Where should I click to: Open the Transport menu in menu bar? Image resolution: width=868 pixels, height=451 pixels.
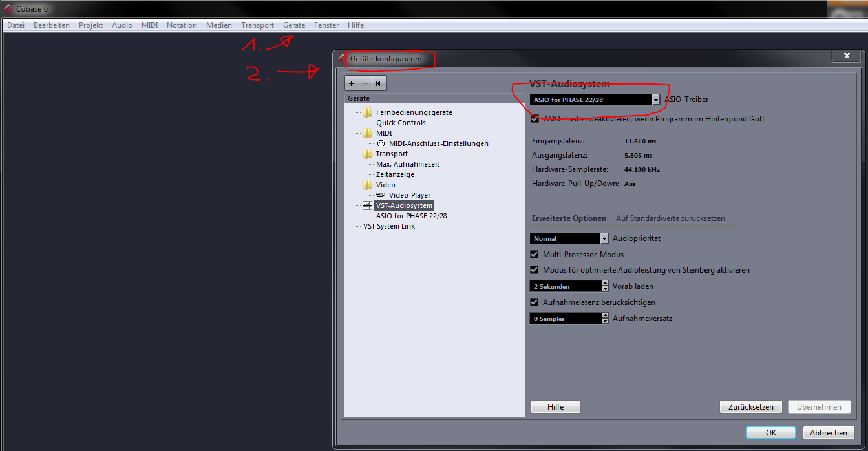click(x=258, y=25)
